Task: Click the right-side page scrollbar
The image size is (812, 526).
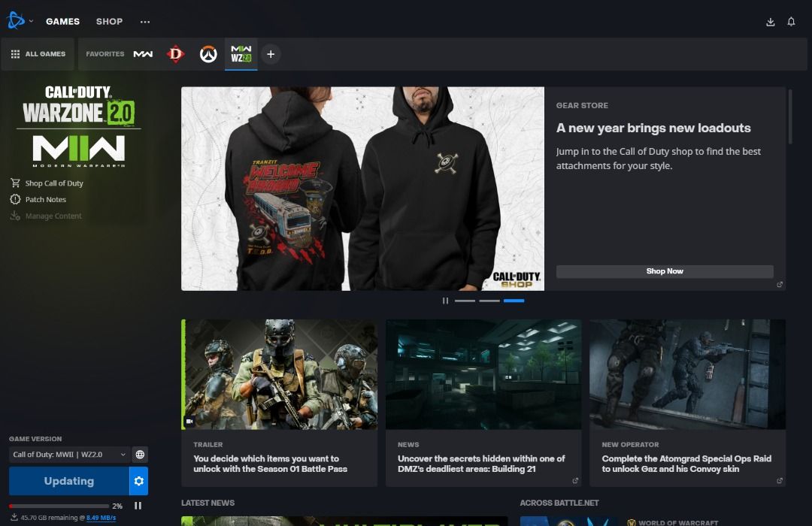Action: (x=790, y=116)
